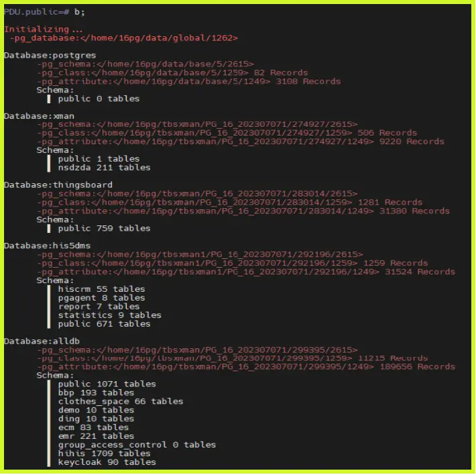Select the 'pgagent 8 tables' entry

[102, 298]
